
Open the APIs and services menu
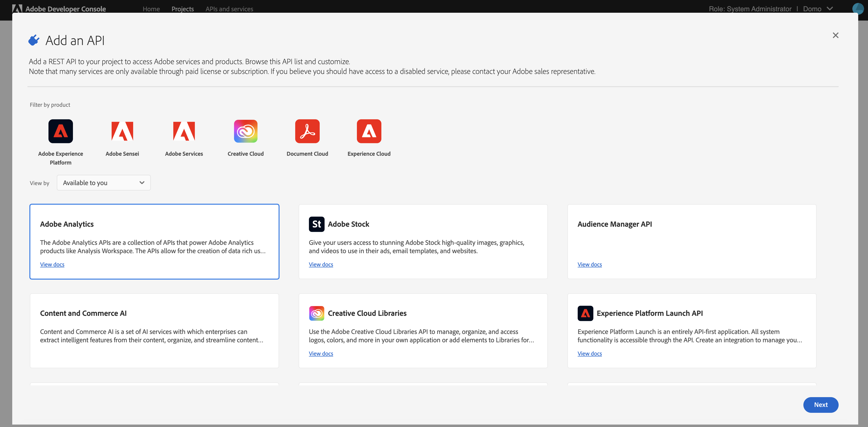coord(229,9)
